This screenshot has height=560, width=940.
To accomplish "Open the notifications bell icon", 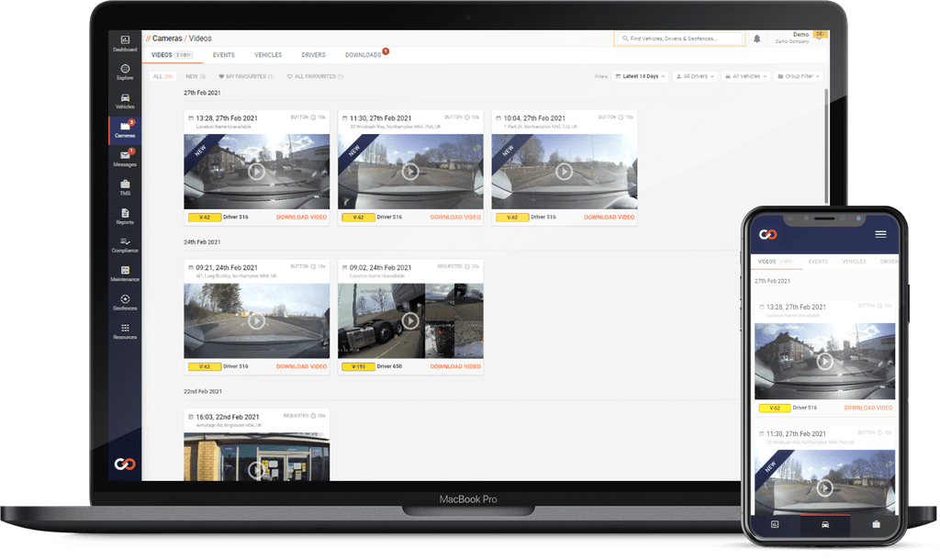I will tap(757, 39).
